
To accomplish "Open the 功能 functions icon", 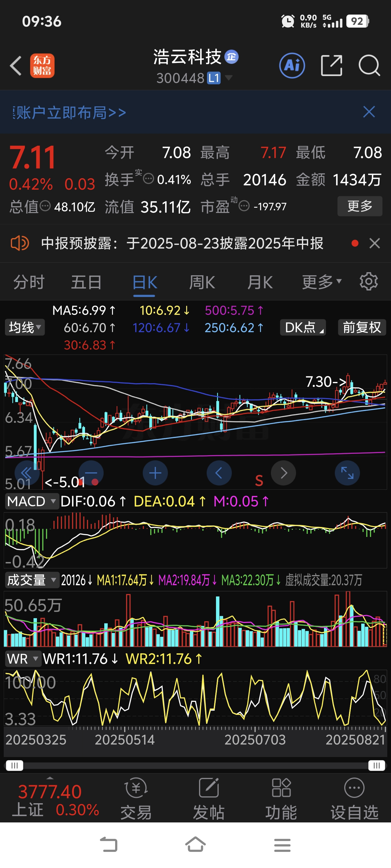I will 281,799.
